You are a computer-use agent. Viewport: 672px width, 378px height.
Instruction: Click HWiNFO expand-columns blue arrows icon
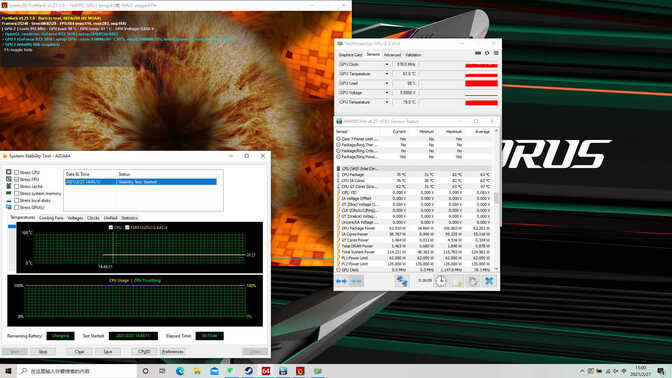tap(342, 281)
